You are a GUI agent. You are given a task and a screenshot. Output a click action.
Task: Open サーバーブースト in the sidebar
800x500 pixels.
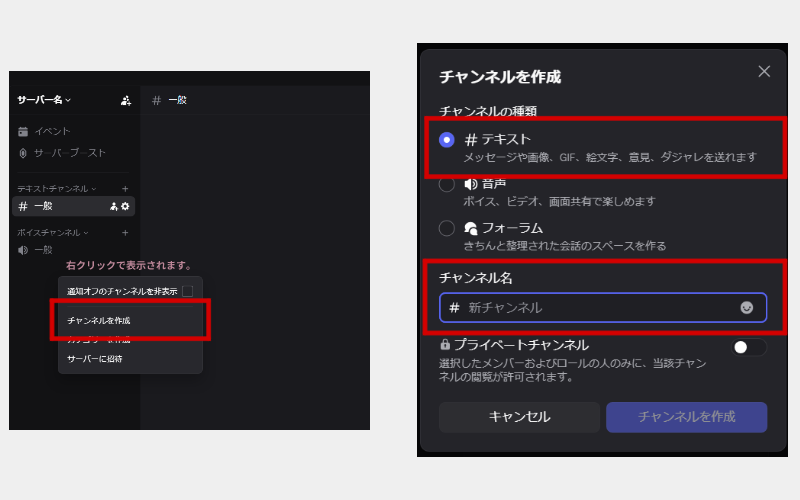point(62,153)
